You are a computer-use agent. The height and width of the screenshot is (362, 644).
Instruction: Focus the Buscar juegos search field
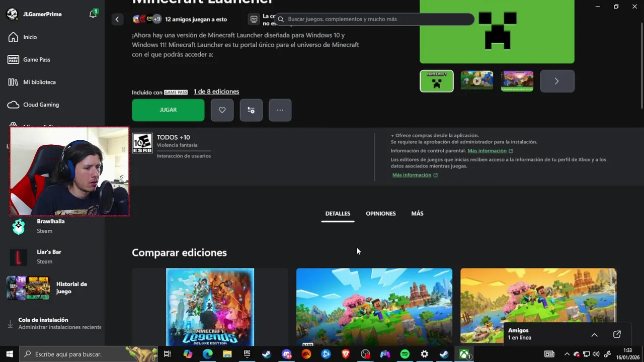click(375, 19)
